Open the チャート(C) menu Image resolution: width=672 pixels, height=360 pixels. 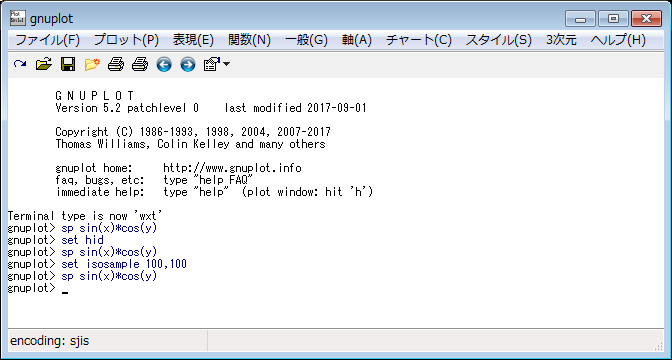pos(419,40)
